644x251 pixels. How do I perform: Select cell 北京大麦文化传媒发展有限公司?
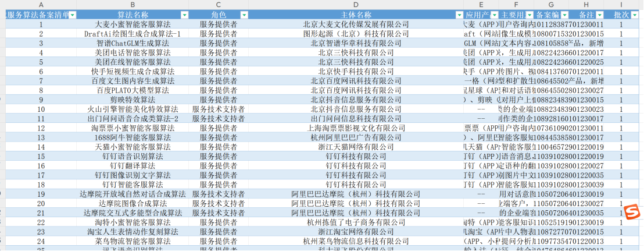(356, 24)
